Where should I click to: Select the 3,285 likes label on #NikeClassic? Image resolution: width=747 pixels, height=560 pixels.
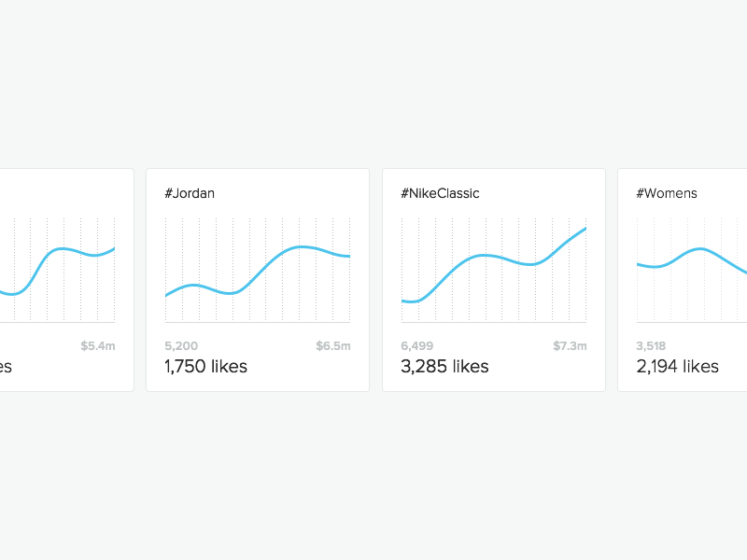point(444,366)
